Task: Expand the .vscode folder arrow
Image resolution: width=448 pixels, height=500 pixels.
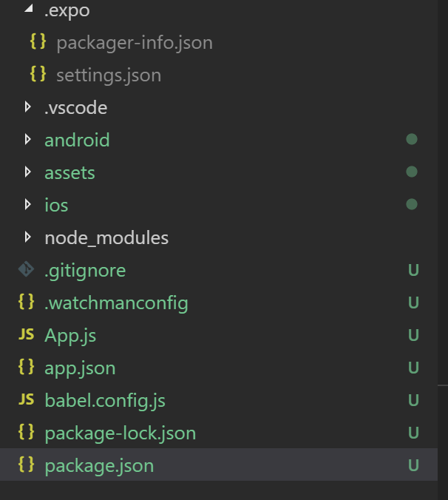Action: (27, 107)
